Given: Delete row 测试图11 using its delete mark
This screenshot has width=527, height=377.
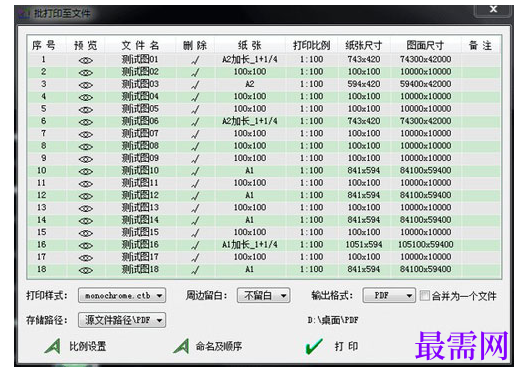Looking at the screenshot, I should click(x=195, y=184).
